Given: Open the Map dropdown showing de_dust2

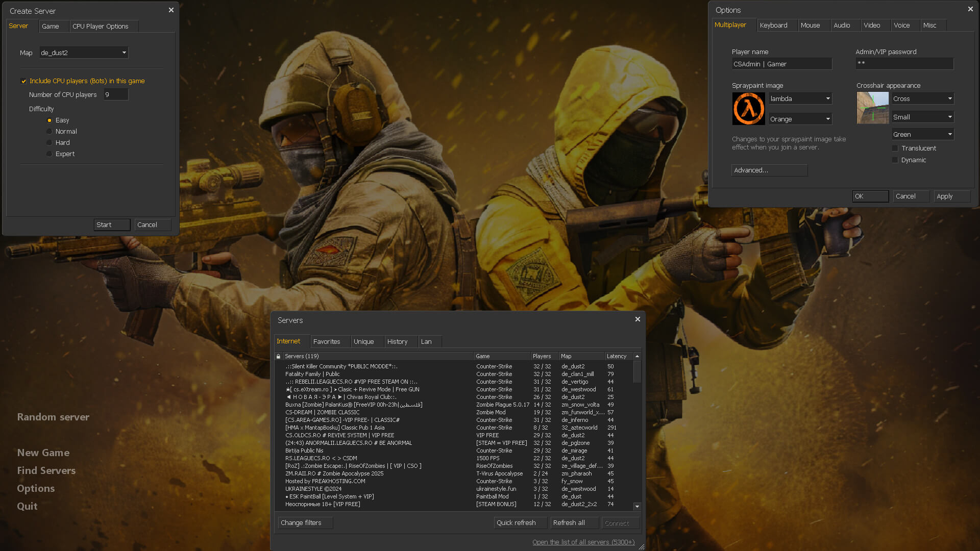Looking at the screenshot, I should click(x=84, y=53).
